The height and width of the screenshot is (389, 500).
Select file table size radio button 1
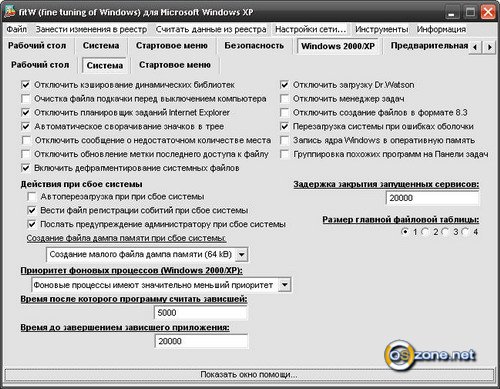pyautogui.click(x=405, y=231)
